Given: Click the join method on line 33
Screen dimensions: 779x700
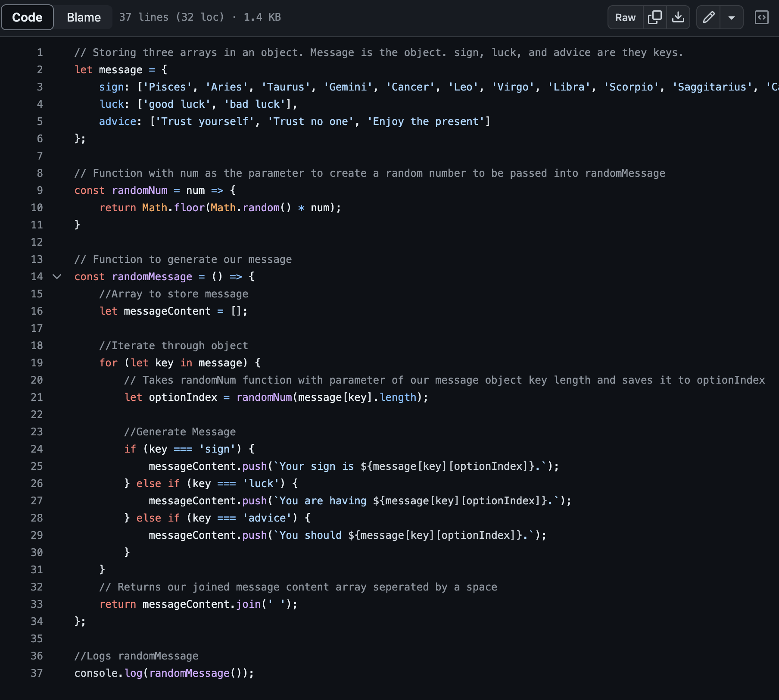Looking at the screenshot, I should pos(249,604).
